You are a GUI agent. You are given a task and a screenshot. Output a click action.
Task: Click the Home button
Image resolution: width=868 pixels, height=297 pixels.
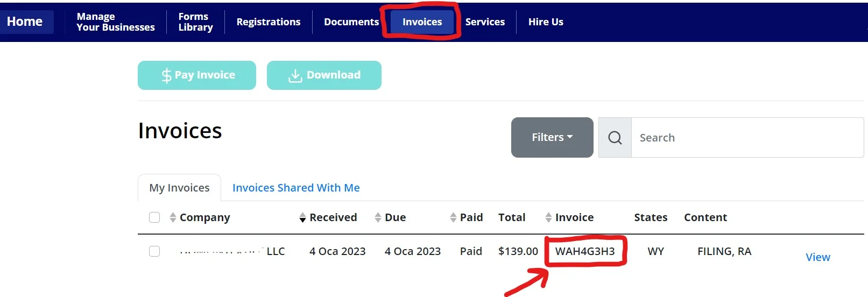pos(25,22)
